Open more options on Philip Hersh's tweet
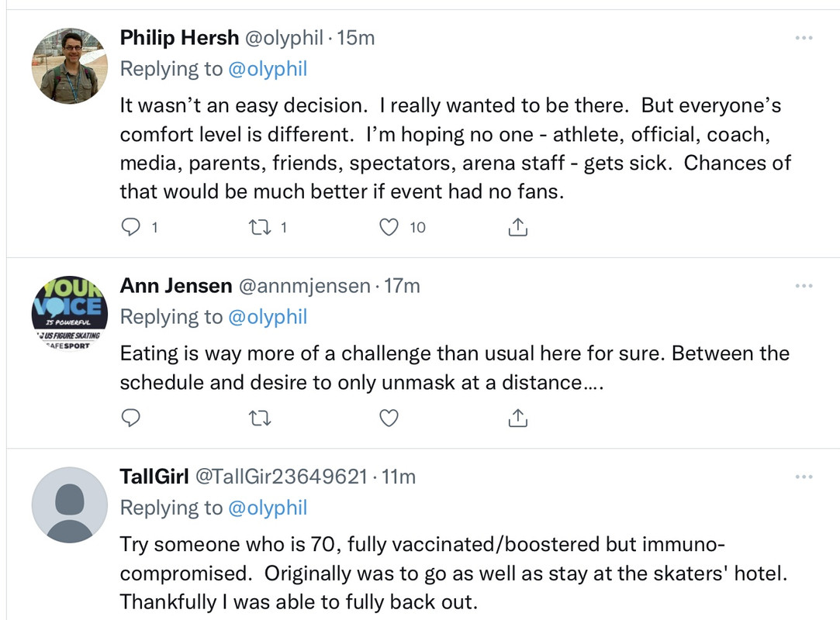This screenshot has height=620, width=840. pos(804,38)
